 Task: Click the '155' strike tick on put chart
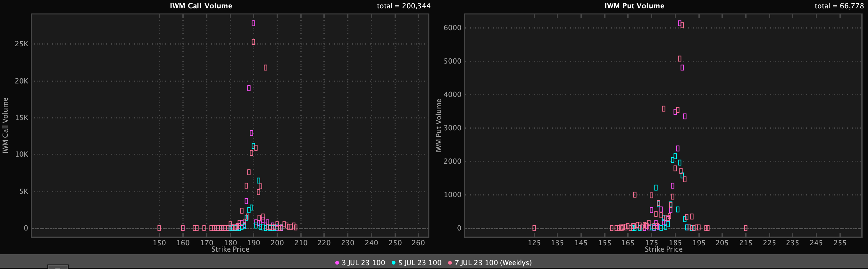pyautogui.click(x=605, y=243)
